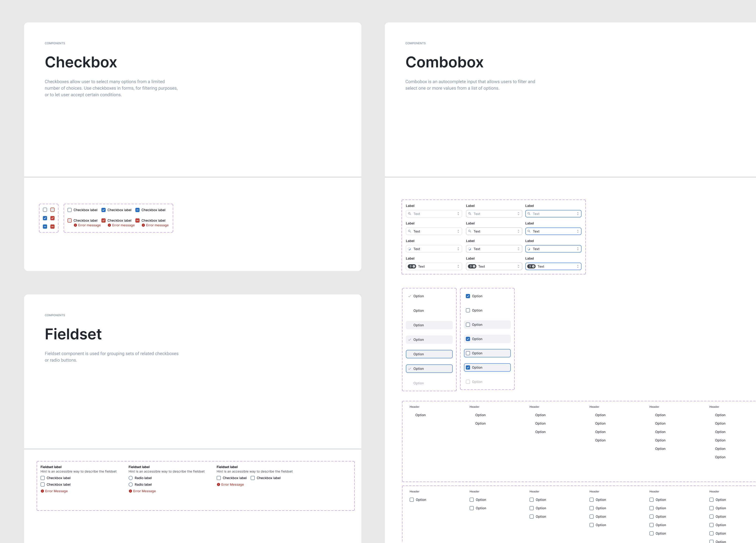Check the blue checked Checkbox label box

104,210
